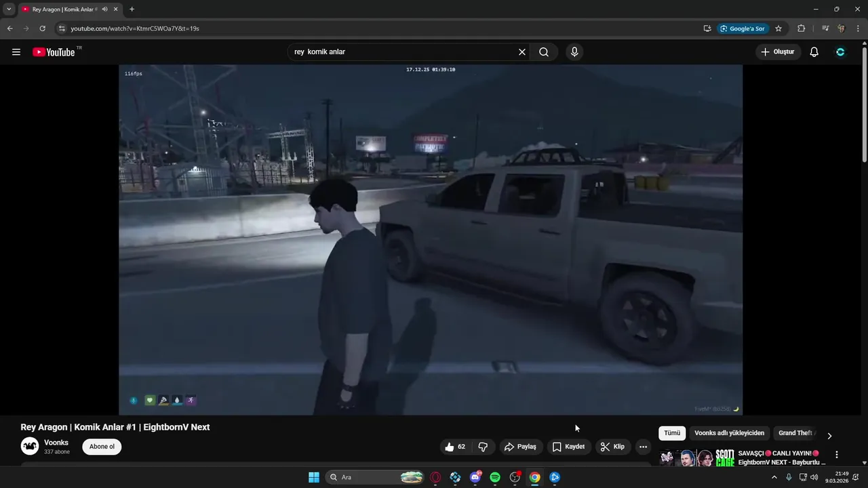Open the tab search dropdown arrow
Viewport: 868px width, 488px height.
9,9
